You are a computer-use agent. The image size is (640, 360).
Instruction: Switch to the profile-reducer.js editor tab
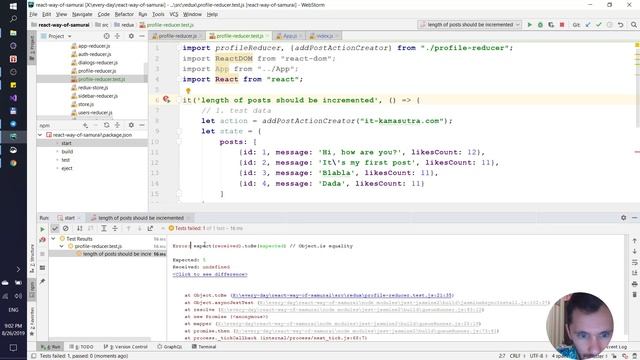178,36
